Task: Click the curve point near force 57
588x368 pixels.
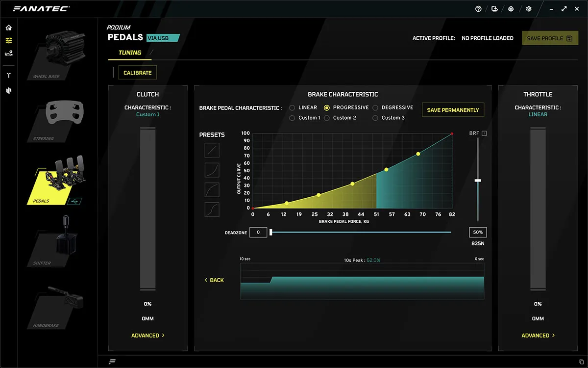Action: [386, 170]
